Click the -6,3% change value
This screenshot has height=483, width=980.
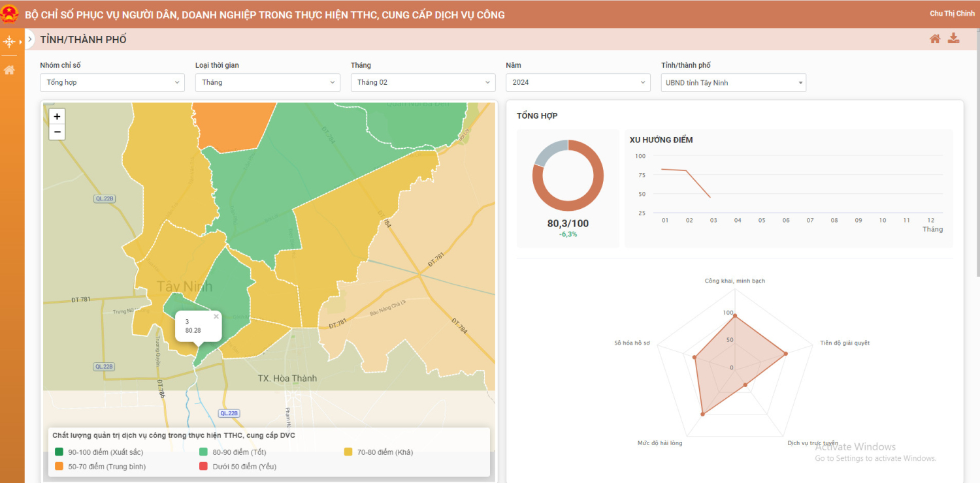[568, 234]
